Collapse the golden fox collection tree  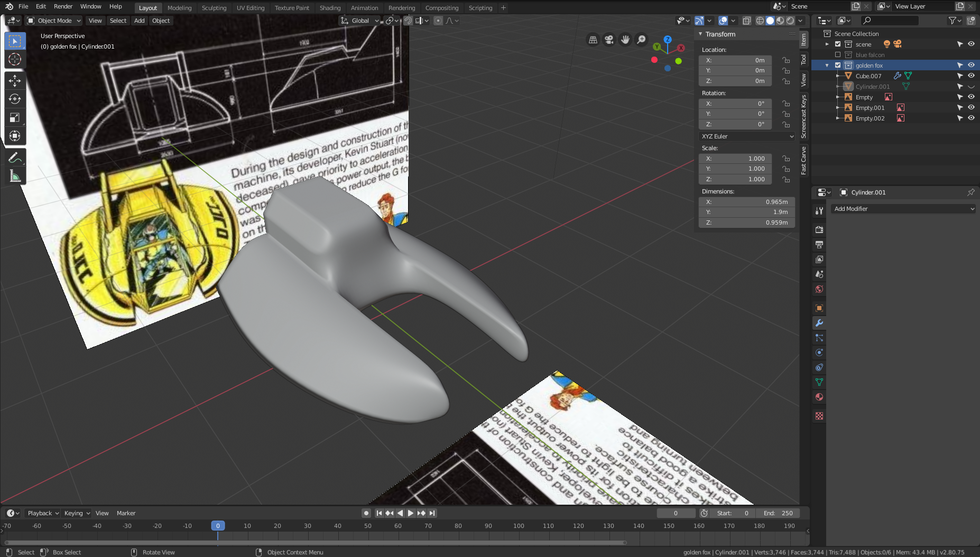click(x=827, y=66)
